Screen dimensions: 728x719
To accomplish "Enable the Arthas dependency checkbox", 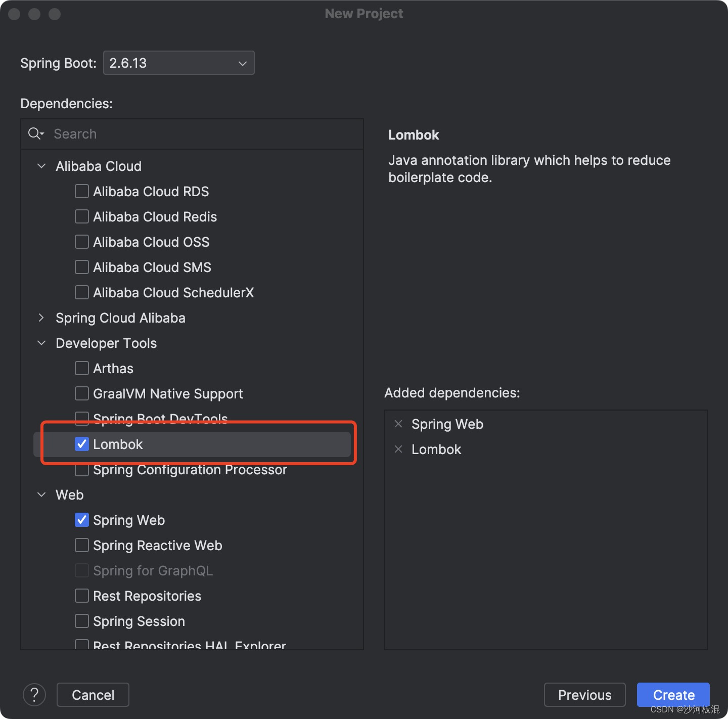I will click(82, 368).
